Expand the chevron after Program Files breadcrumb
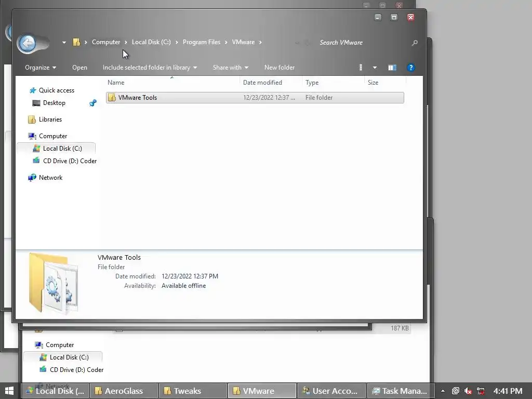The height and width of the screenshot is (399, 532). 226,43
